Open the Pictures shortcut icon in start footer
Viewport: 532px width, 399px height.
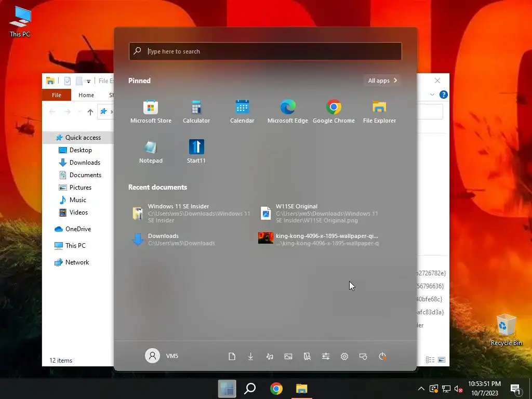288,356
